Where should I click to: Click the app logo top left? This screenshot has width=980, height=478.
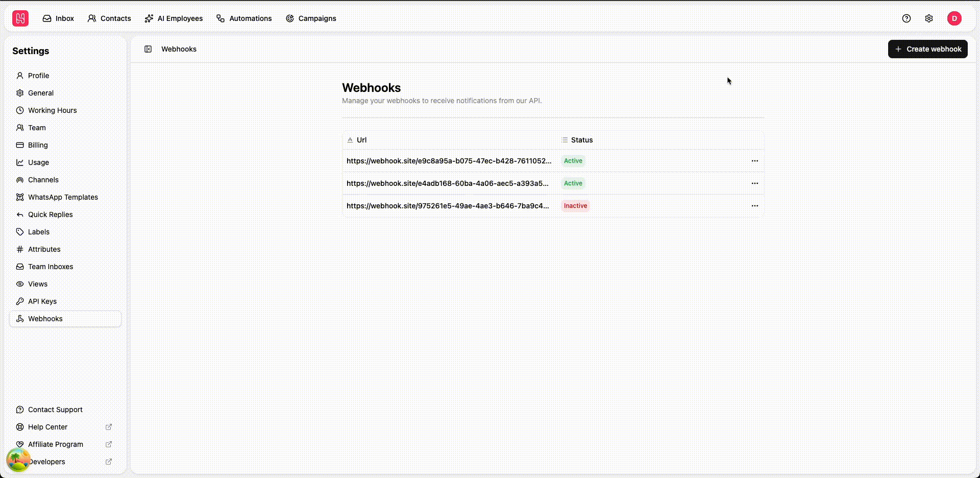pyautogui.click(x=20, y=18)
